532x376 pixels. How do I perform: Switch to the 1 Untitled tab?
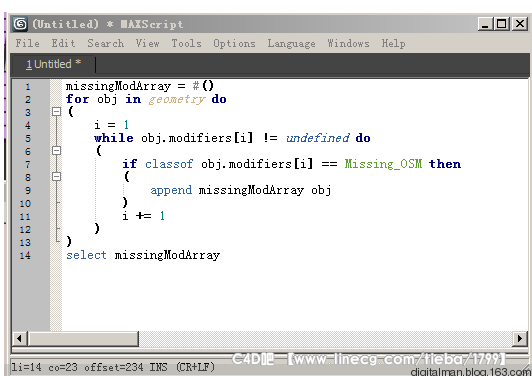pyautogui.click(x=53, y=64)
